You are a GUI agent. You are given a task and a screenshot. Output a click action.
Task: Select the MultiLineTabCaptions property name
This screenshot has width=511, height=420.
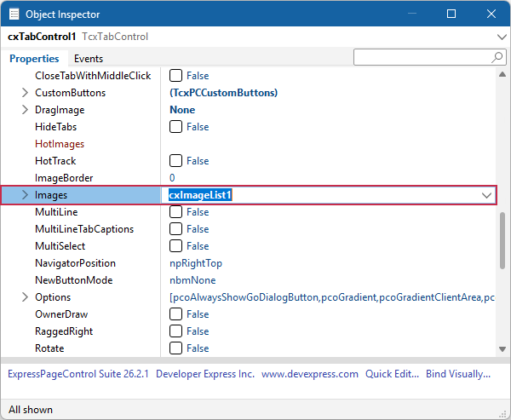pos(84,229)
